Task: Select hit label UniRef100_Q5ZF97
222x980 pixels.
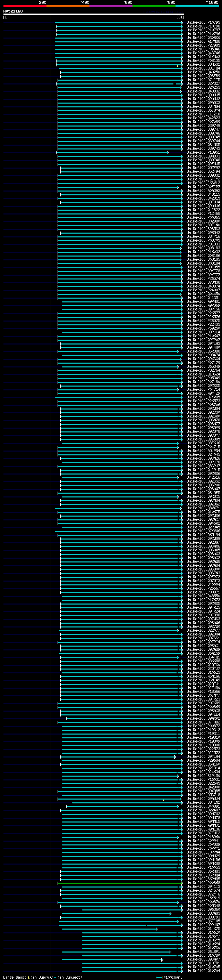Action: 203,168
